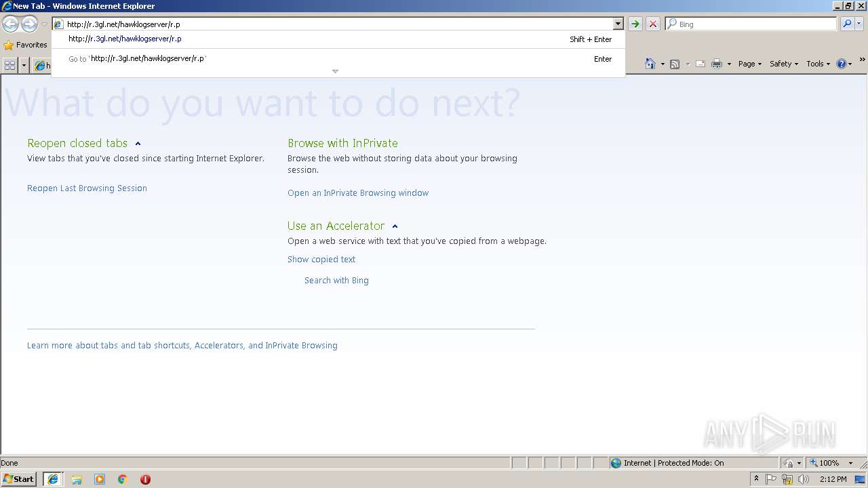Open the Print dropdown arrow
The width and height of the screenshot is (868, 488).
tap(729, 64)
